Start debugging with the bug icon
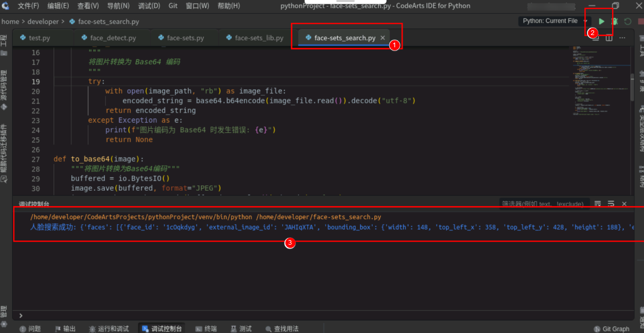The width and height of the screenshot is (644, 333). 615,21
